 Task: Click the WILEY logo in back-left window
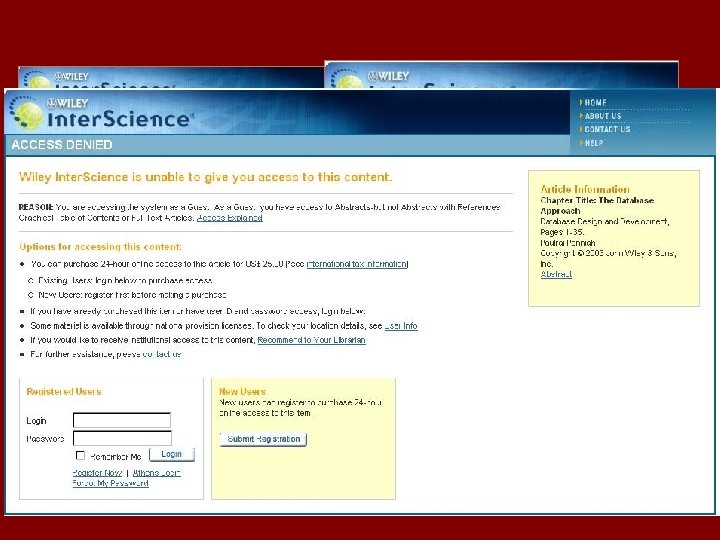pyautogui.click(x=71, y=76)
